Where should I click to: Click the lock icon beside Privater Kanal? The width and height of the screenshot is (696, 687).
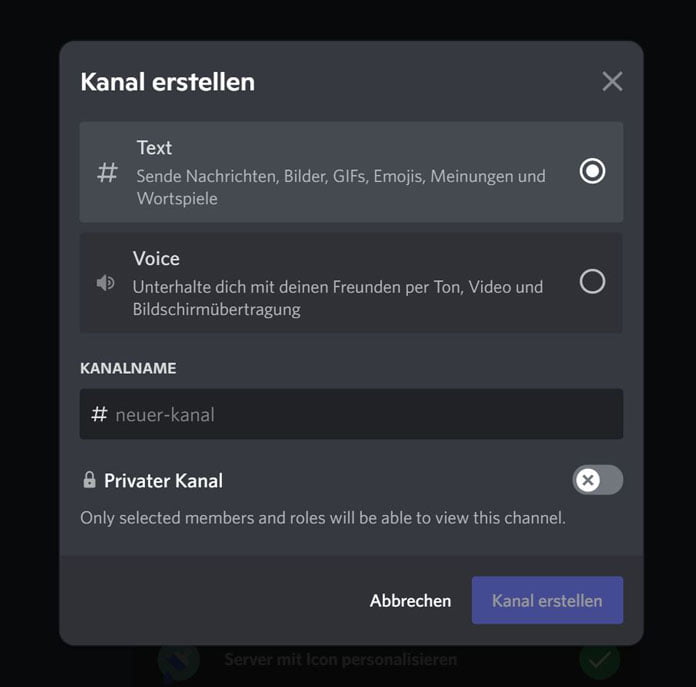point(90,480)
